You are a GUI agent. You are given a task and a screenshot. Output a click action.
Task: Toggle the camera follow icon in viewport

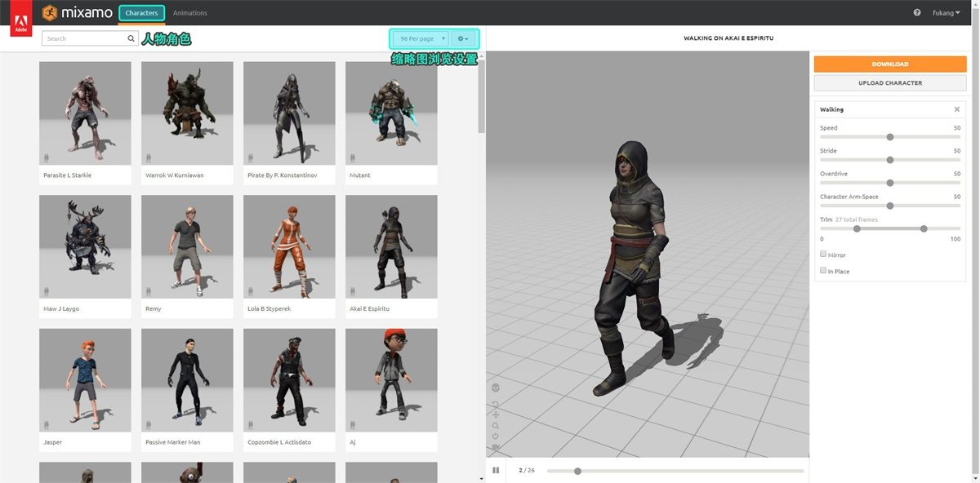coord(496,447)
